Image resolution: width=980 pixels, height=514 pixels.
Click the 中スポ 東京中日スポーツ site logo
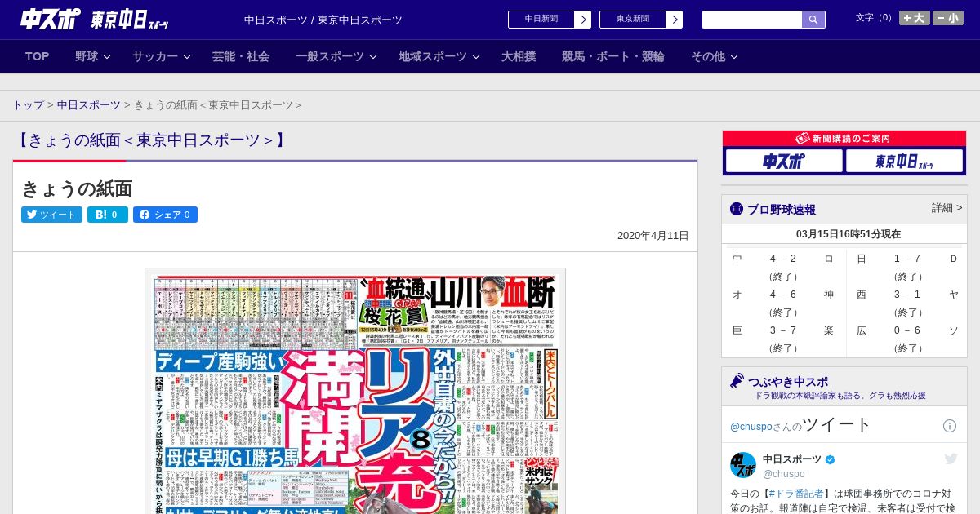[x=95, y=20]
